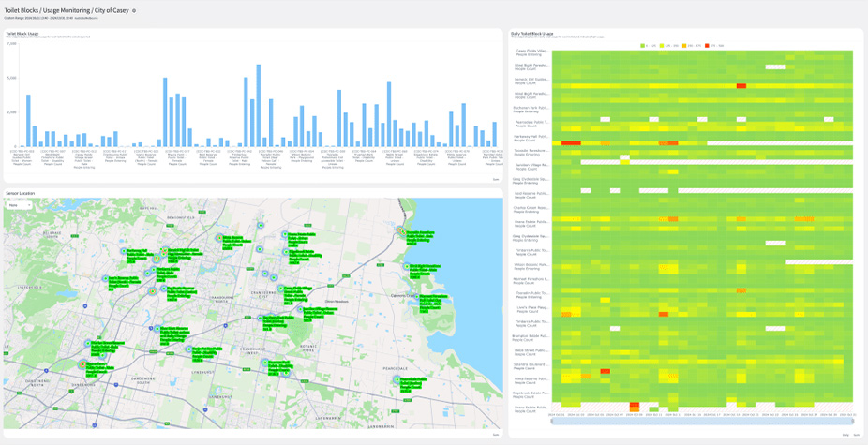
Task: Click the yellow legend swatch in heatmap
Action: [663, 45]
